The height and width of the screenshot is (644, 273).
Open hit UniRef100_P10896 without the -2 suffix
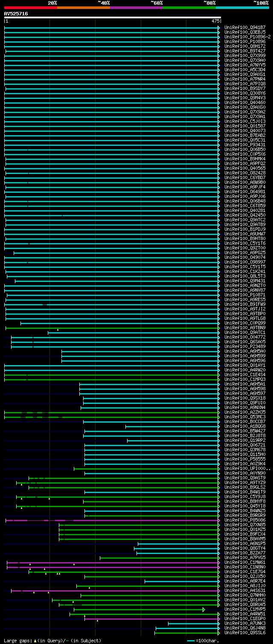[x=245, y=42]
